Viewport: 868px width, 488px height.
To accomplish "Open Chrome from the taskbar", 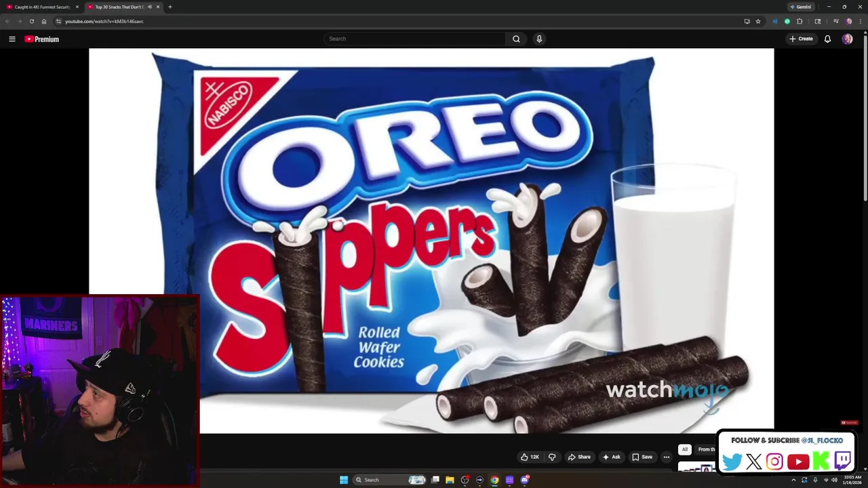I will 494,480.
